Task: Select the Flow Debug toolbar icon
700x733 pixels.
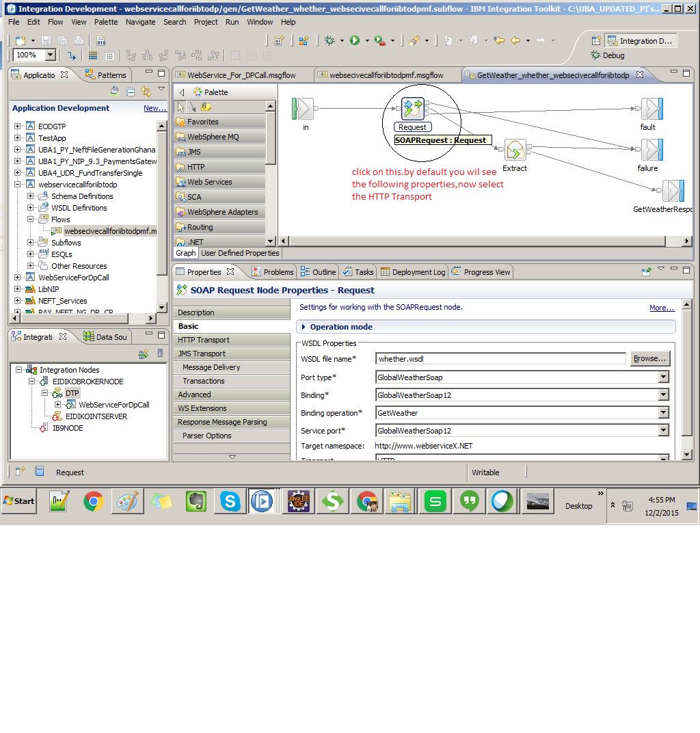Action: point(331,40)
